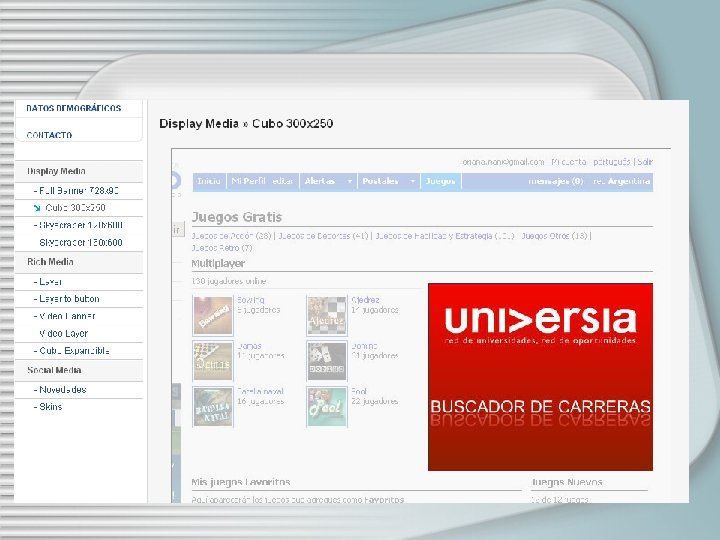
Task: Open Skins under Social Media
Action: [50, 407]
